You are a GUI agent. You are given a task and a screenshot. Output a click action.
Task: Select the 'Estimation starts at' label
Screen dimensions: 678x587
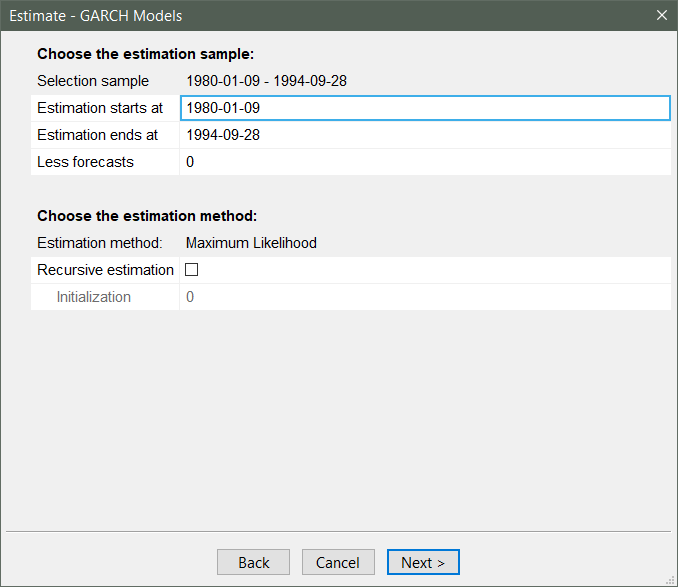point(99,108)
